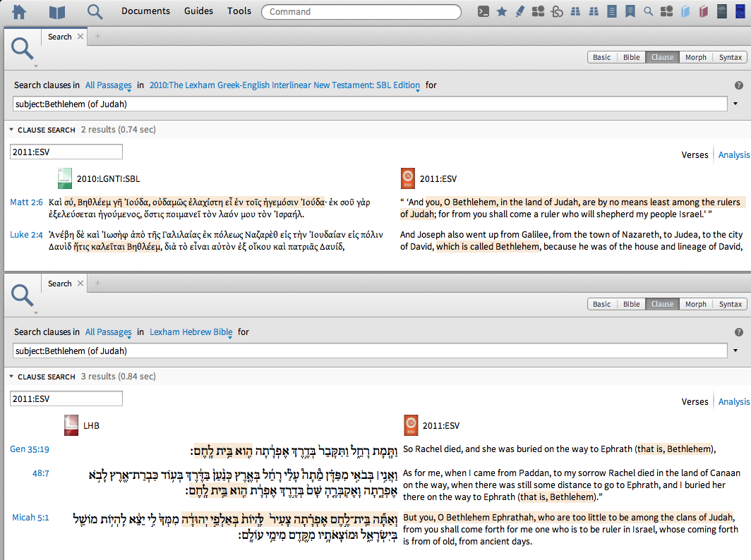Click the lower panel's large search icon
The image size is (751, 560).
click(22, 296)
